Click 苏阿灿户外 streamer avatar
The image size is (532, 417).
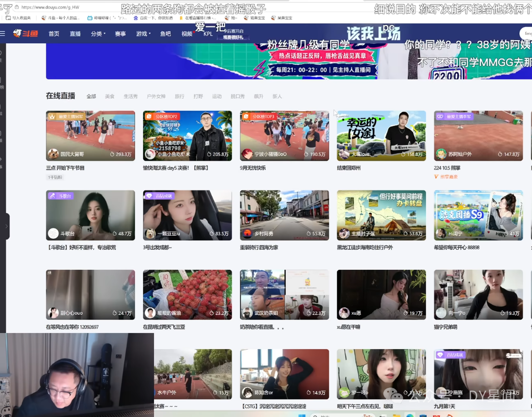point(441,154)
